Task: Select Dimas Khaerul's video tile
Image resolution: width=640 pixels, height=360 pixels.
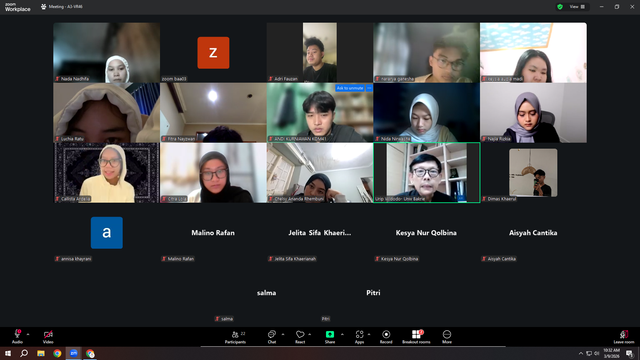Action: coord(533,173)
